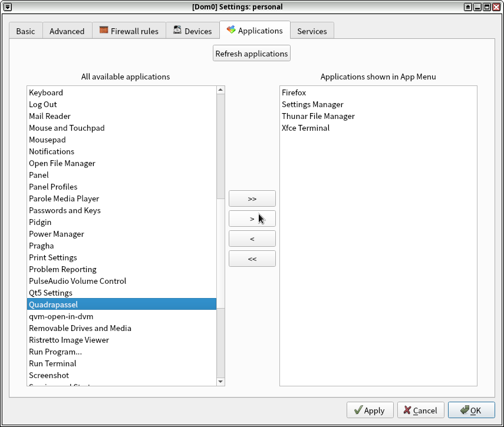Screen dimensions: 504x427
Task: Click the shade arrow icon in the titlebar
Action: click(x=467, y=6)
